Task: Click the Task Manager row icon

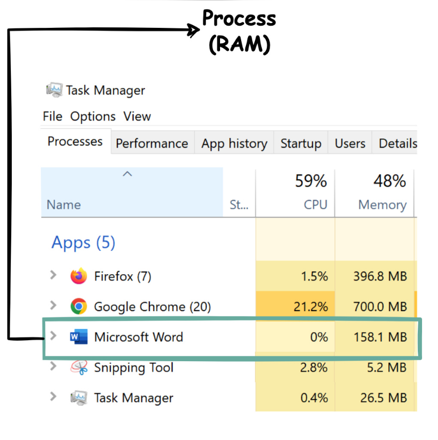Action: click(79, 398)
